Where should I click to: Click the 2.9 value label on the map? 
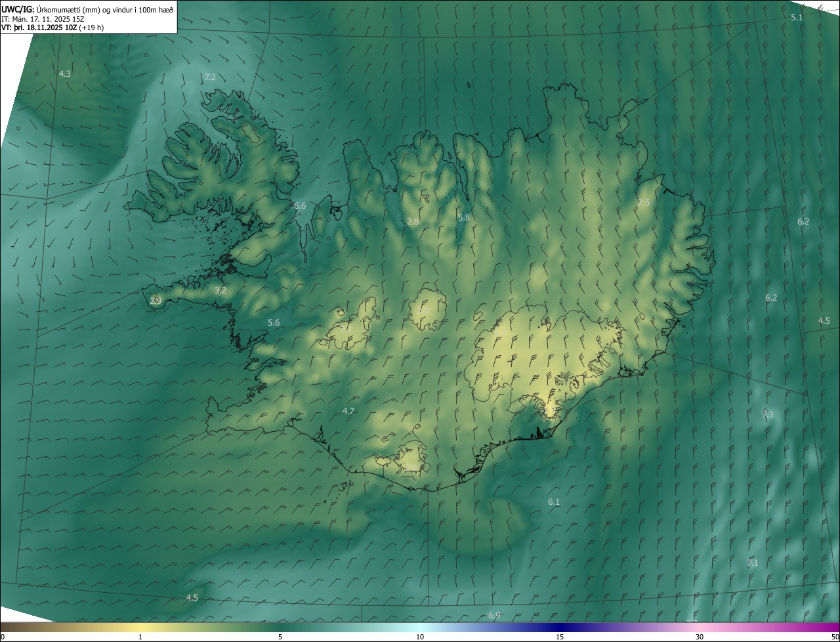(156, 301)
